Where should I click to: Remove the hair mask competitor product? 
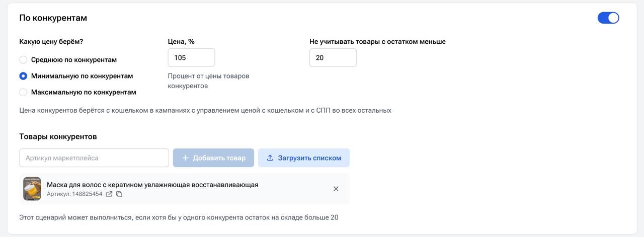[x=336, y=189]
